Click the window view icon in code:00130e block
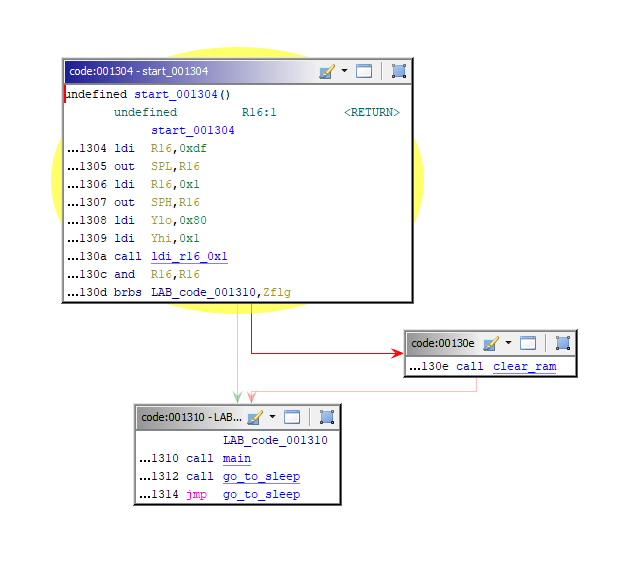Viewport: 628px width, 573px height. [x=527, y=343]
